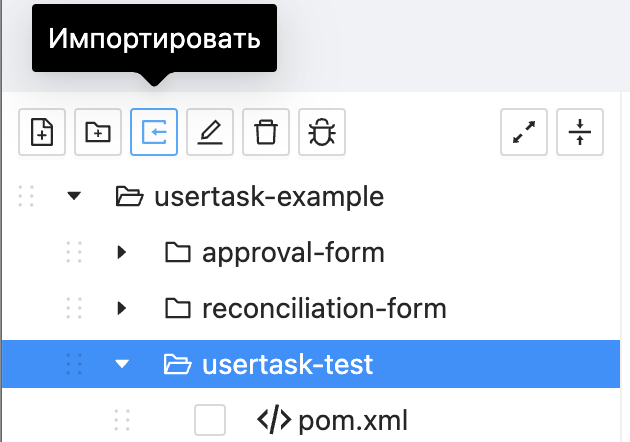This screenshot has width=630, height=442.
Task: Click the collapse all icon
Action: coord(580,133)
